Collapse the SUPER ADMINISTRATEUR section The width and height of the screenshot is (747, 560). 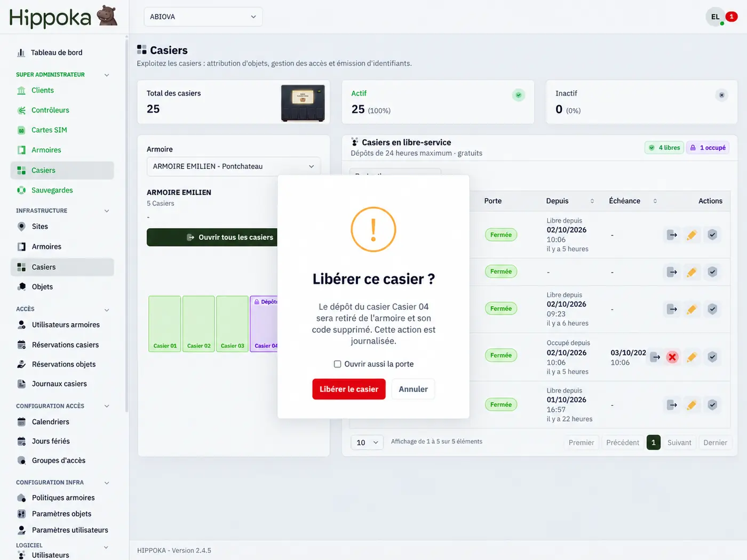click(107, 75)
